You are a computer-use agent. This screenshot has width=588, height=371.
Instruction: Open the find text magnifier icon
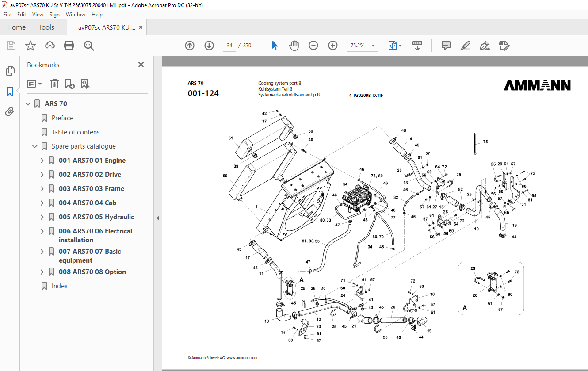click(89, 46)
